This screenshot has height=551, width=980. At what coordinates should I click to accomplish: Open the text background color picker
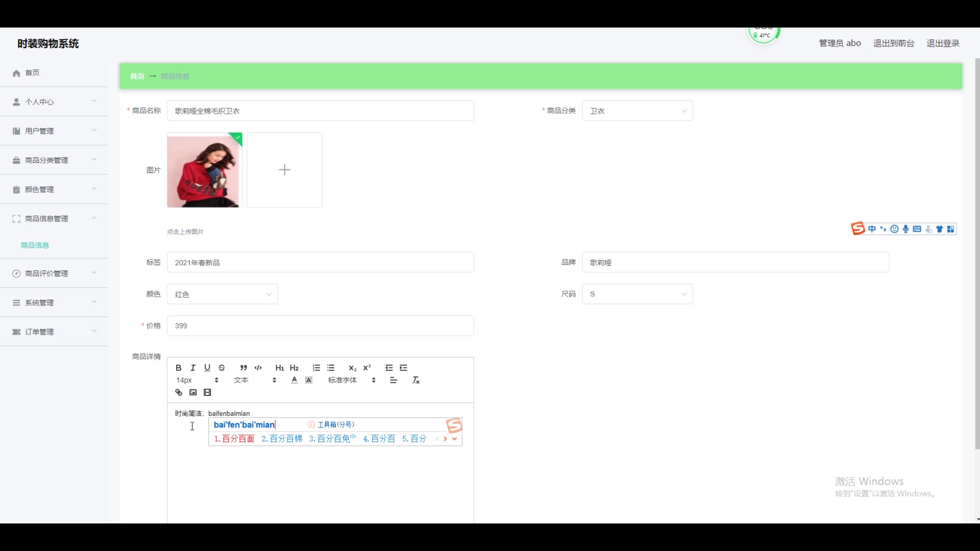point(309,380)
